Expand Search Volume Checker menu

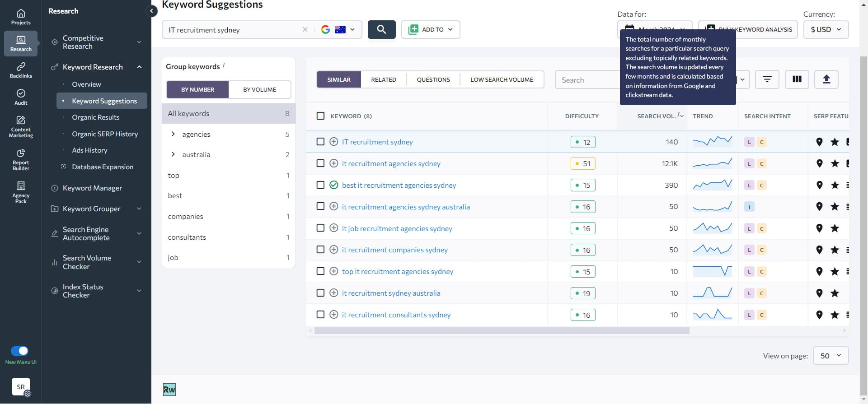(x=97, y=262)
